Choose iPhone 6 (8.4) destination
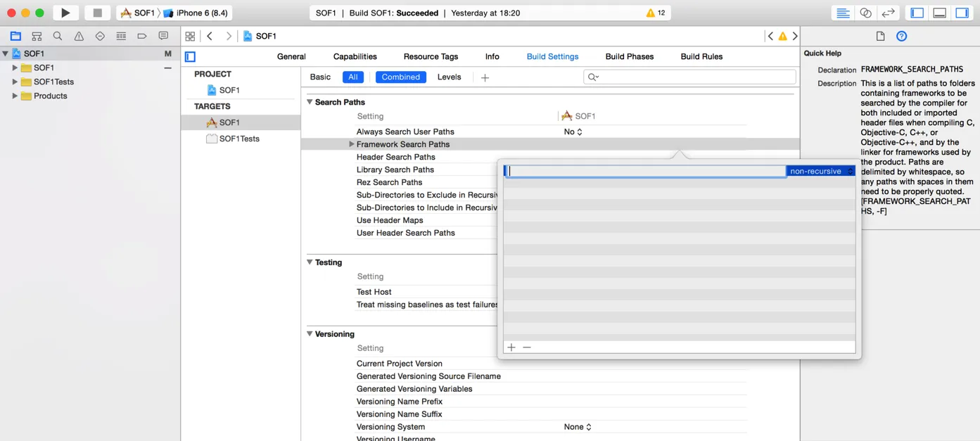The width and height of the screenshot is (980, 441). tap(195, 13)
